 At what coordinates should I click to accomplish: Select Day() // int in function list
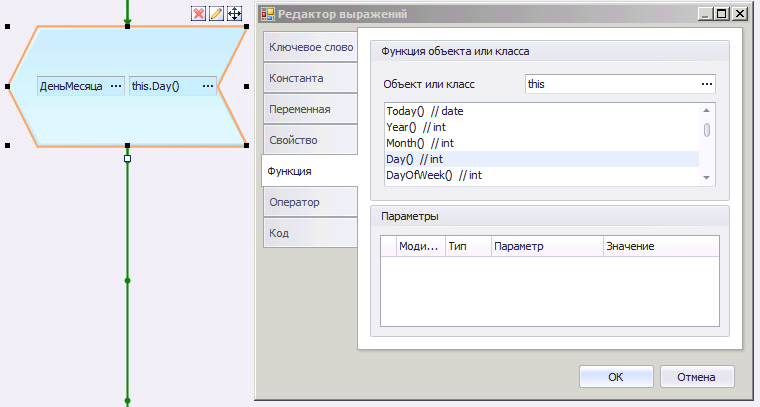point(542,159)
